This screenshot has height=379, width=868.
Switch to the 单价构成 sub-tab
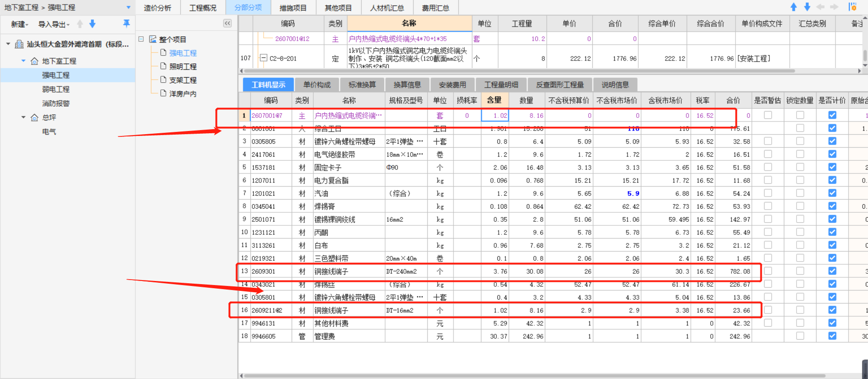click(317, 84)
